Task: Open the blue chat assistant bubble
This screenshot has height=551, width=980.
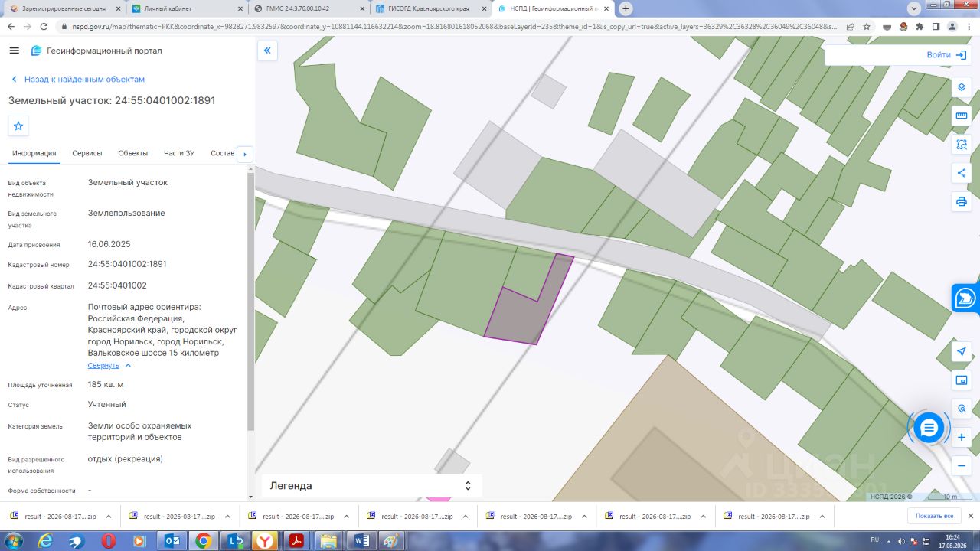Action: click(x=929, y=427)
